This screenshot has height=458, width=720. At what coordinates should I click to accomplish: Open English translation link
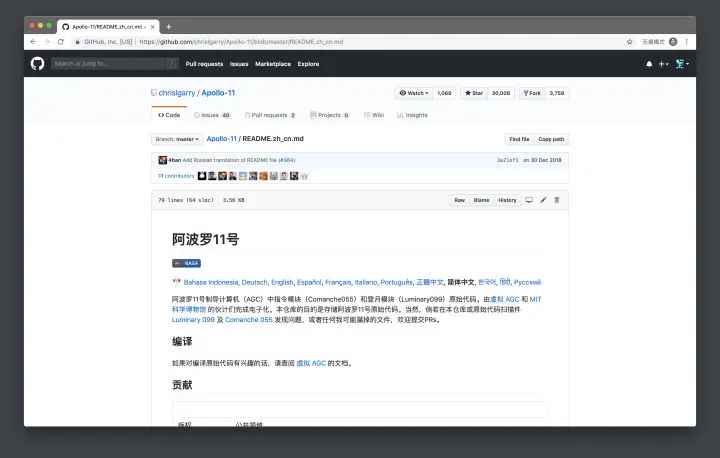[x=282, y=282]
